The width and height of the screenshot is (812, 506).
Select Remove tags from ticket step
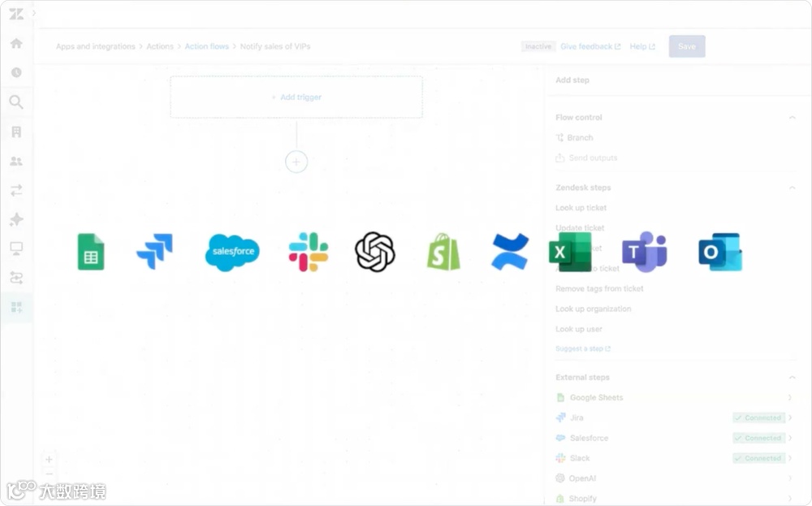(x=599, y=288)
